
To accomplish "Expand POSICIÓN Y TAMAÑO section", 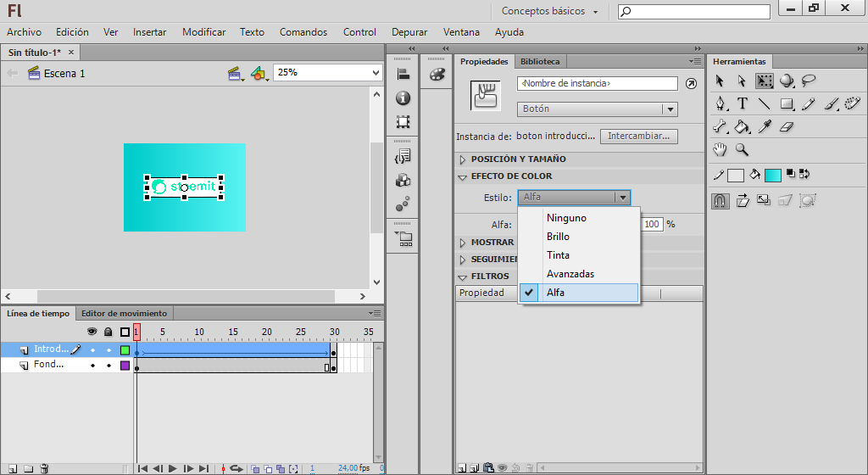I will click(x=463, y=159).
